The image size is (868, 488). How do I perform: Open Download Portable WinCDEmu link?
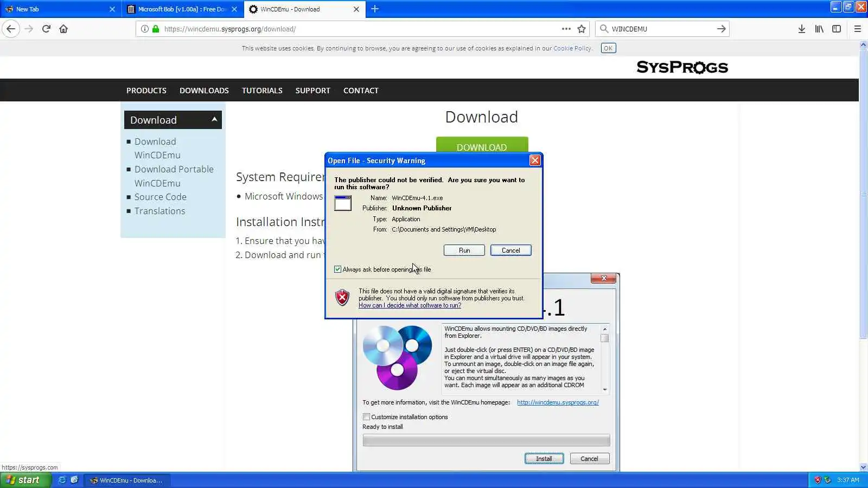click(174, 176)
